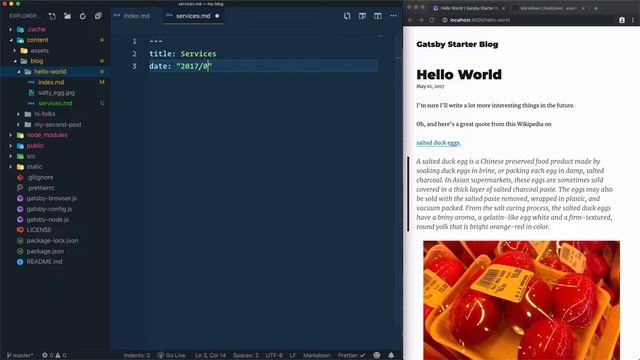Open gatsby-node.js file
This screenshot has height=360, width=640.
coord(47,220)
